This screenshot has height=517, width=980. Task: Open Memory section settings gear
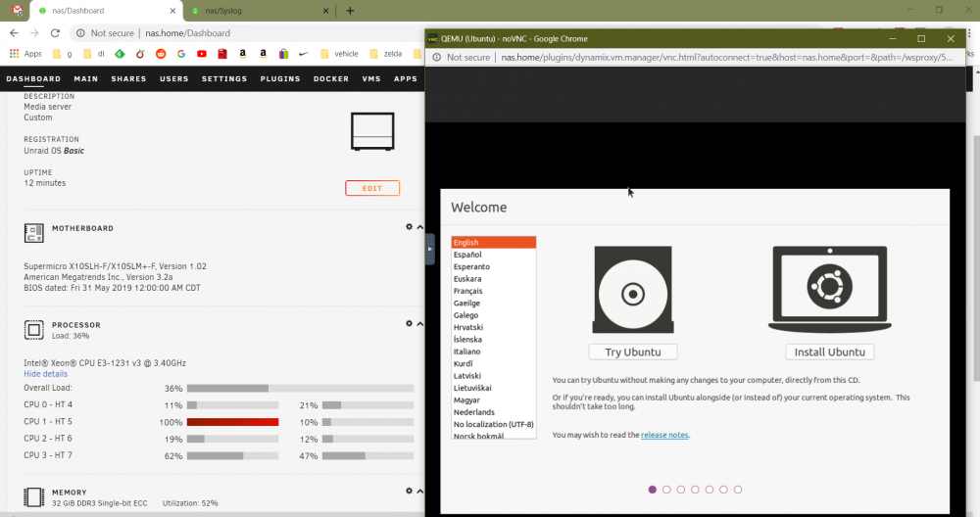409,491
